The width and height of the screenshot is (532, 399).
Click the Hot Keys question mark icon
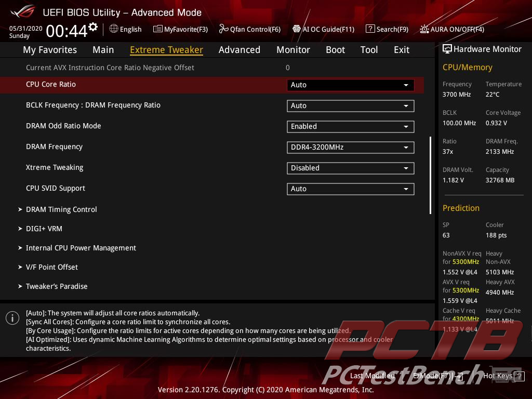click(519, 376)
